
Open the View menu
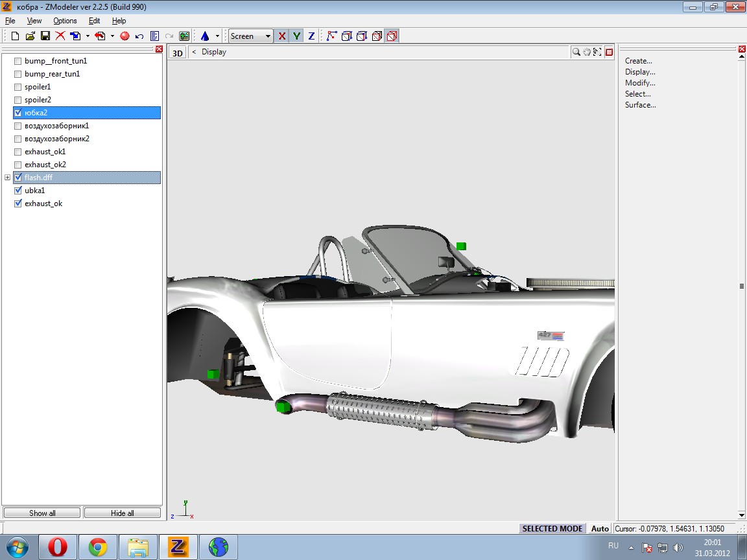pos(34,21)
